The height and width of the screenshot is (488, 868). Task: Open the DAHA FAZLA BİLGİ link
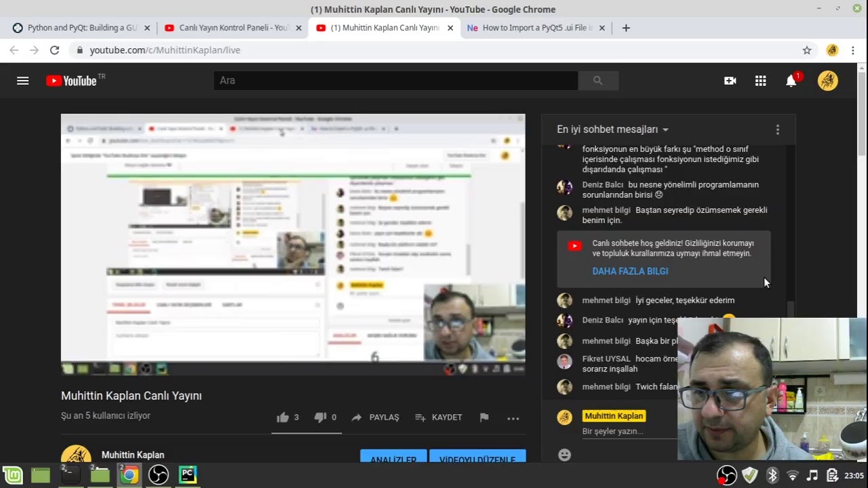630,271
